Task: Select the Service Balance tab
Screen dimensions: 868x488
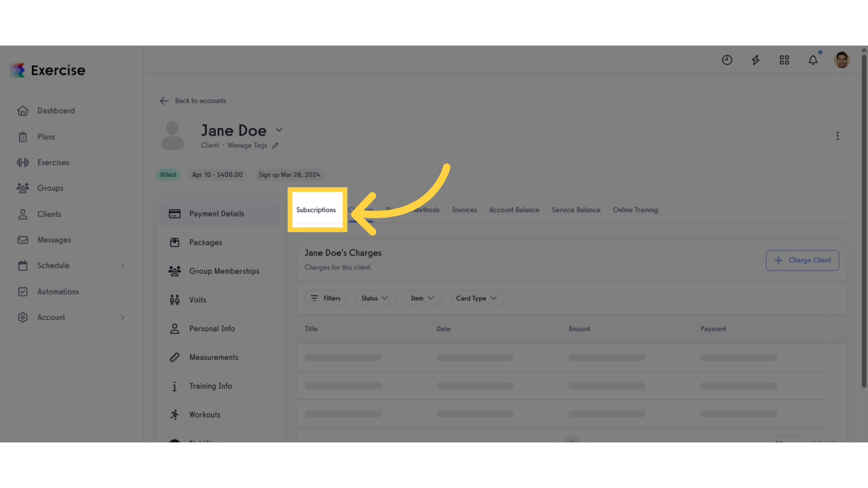Action: [576, 210]
